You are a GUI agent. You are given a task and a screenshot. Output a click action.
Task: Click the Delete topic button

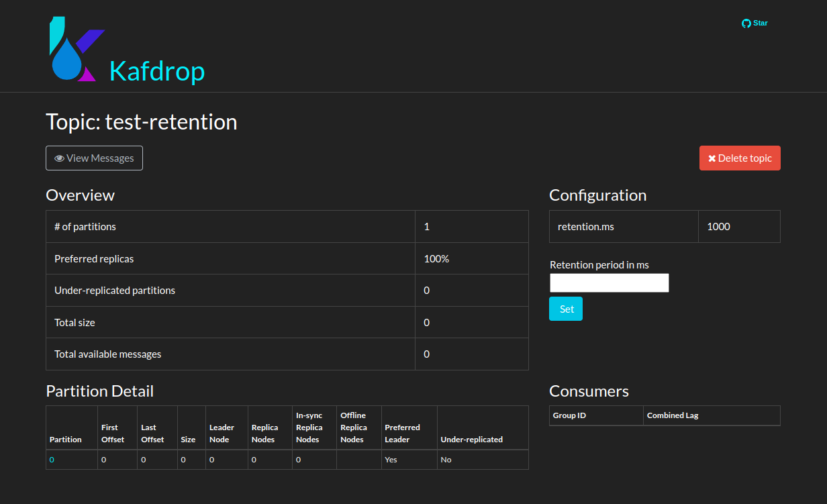click(x=740, y=158)
